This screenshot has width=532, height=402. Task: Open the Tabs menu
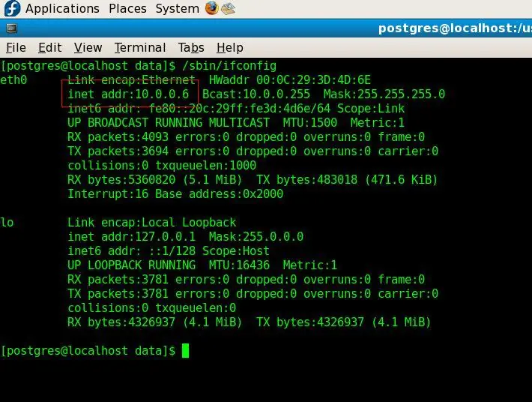(191, 47)
